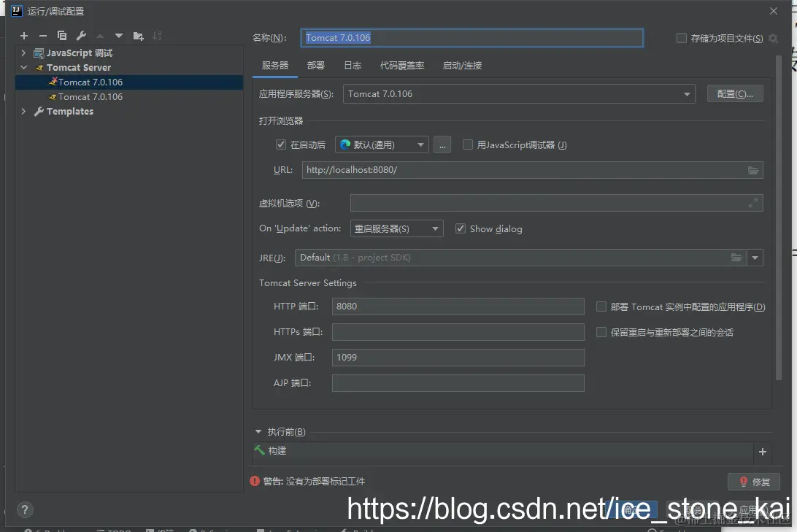Click the JRE Default field text
The height and width of the screenshot is (532, 797).
tap(355, 258)
